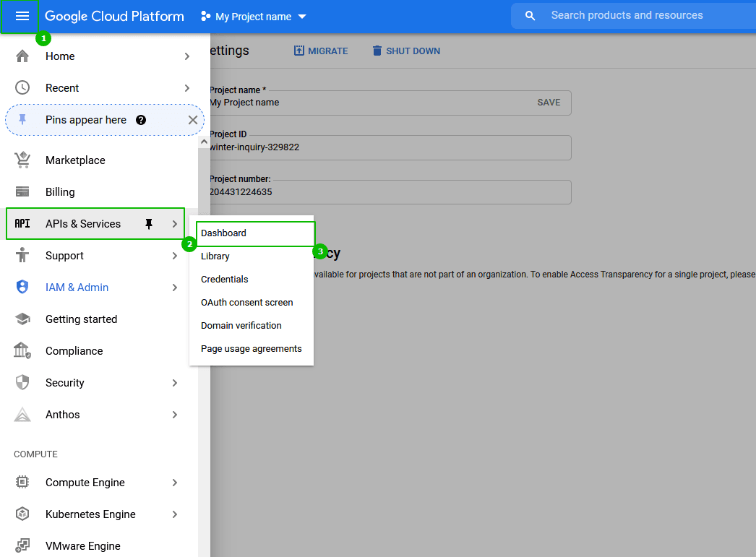
Task: Toggle the pin on APIs & Services
Action: click(149, 224)
